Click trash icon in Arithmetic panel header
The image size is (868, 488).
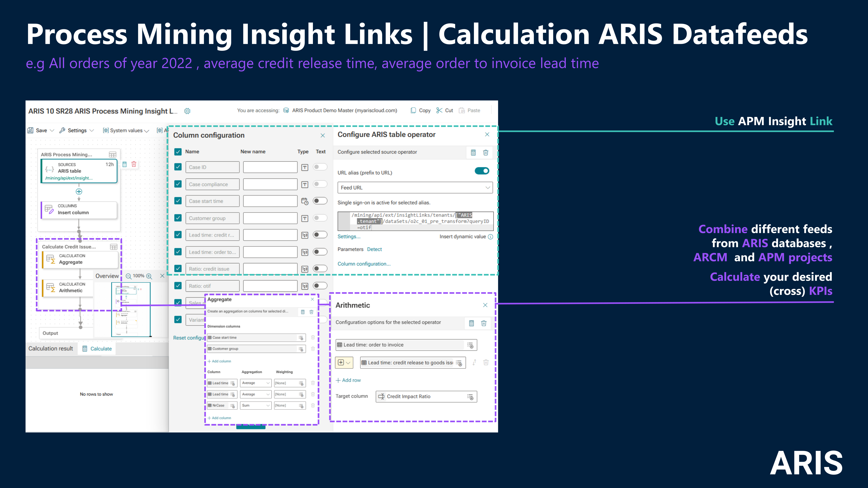(483, 323)
